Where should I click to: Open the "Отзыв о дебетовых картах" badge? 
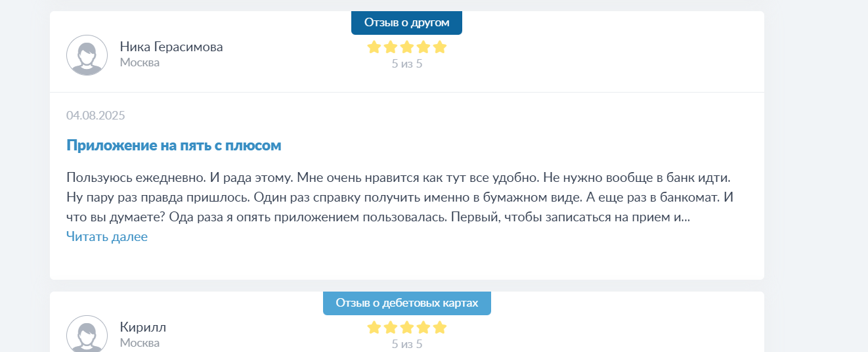click(x=407, y=303)
